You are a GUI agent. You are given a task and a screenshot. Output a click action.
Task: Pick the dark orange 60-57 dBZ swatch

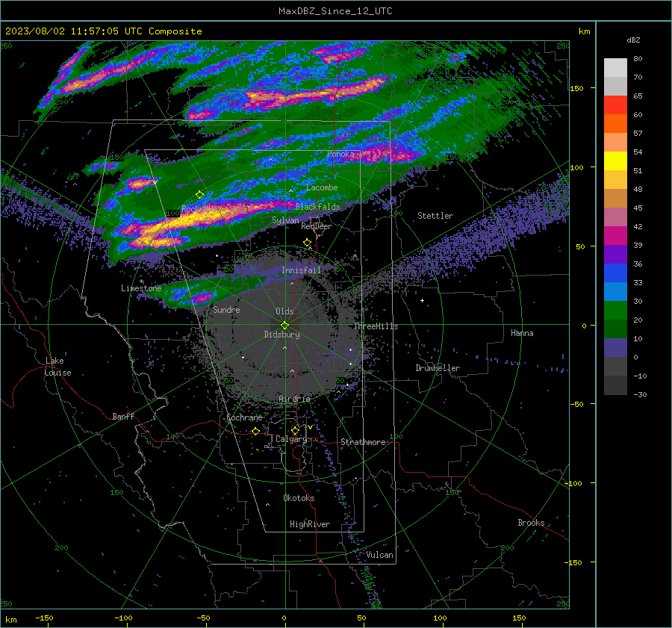click(615, 123)
